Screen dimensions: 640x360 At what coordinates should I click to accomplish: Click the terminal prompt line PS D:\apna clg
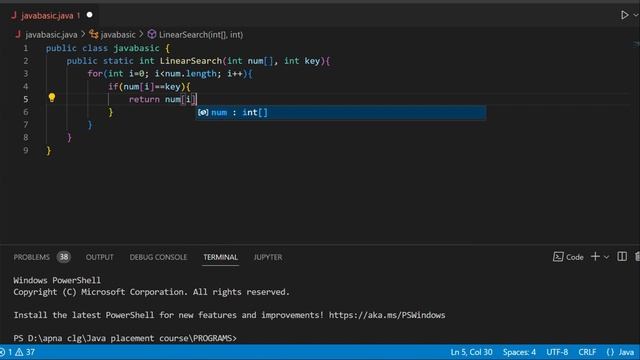(125, 338)
